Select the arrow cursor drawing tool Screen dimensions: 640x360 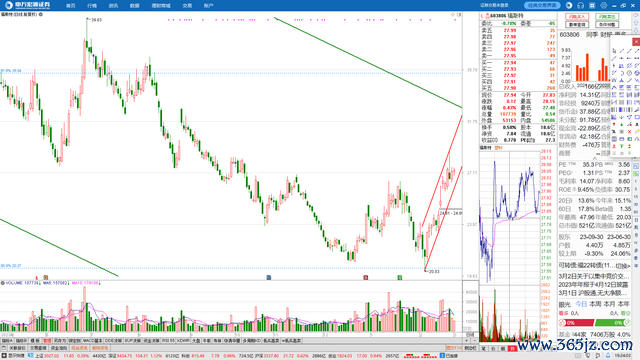614,51
